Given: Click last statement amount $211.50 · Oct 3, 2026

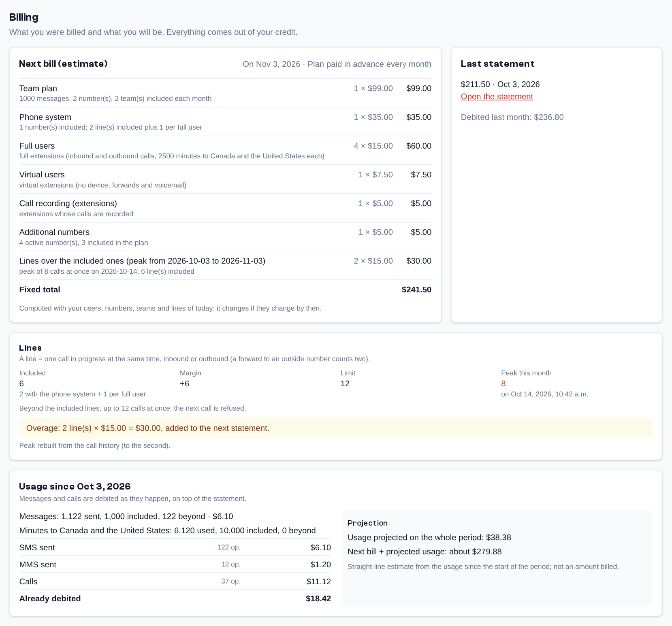Looking at the screenshot, I should pyautogui.click(x=500, y=84).
